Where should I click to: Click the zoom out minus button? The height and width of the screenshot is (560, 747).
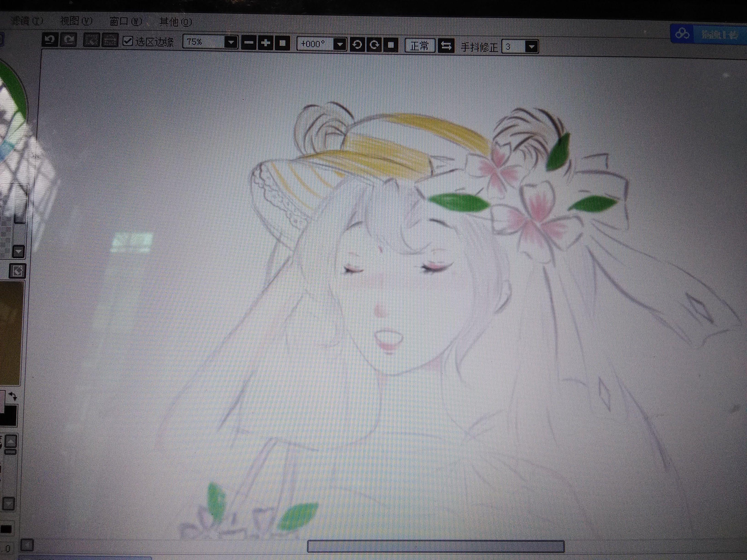click(x=249, y=43)
